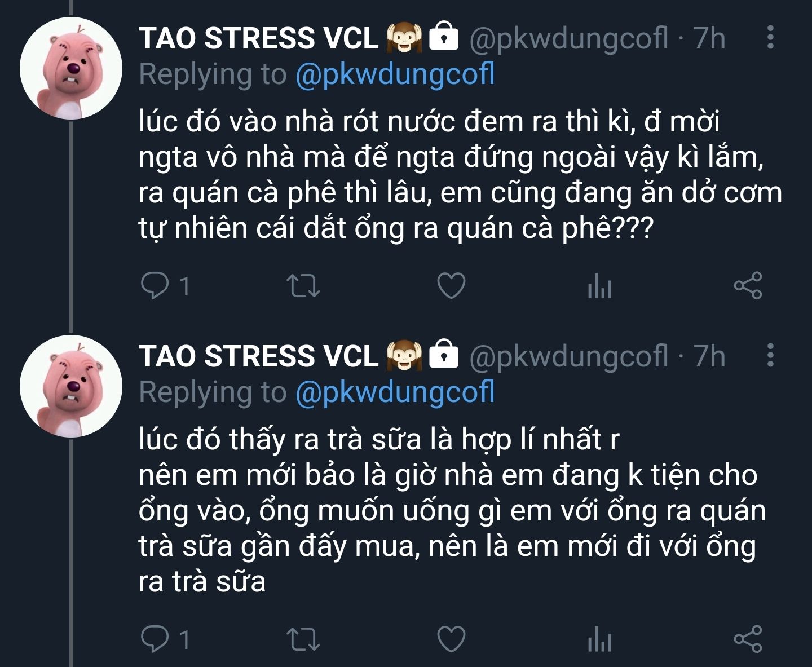
Task: Open the first tweet's 7h timestamp
Action: click(x=709, y=38)
